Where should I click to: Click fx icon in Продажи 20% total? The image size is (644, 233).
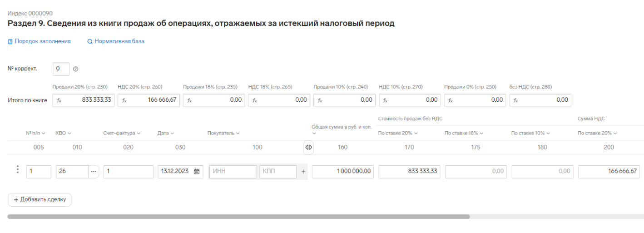click(59, 100)
